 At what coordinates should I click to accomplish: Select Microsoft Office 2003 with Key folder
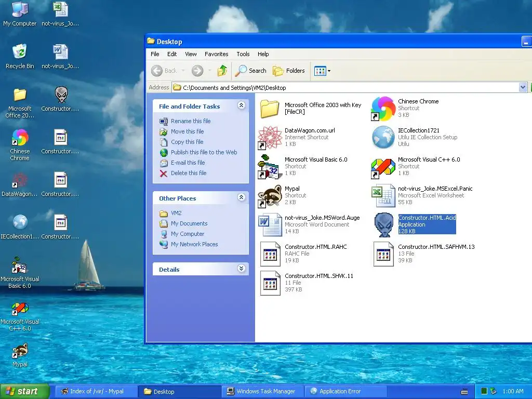tap(311, 109)
